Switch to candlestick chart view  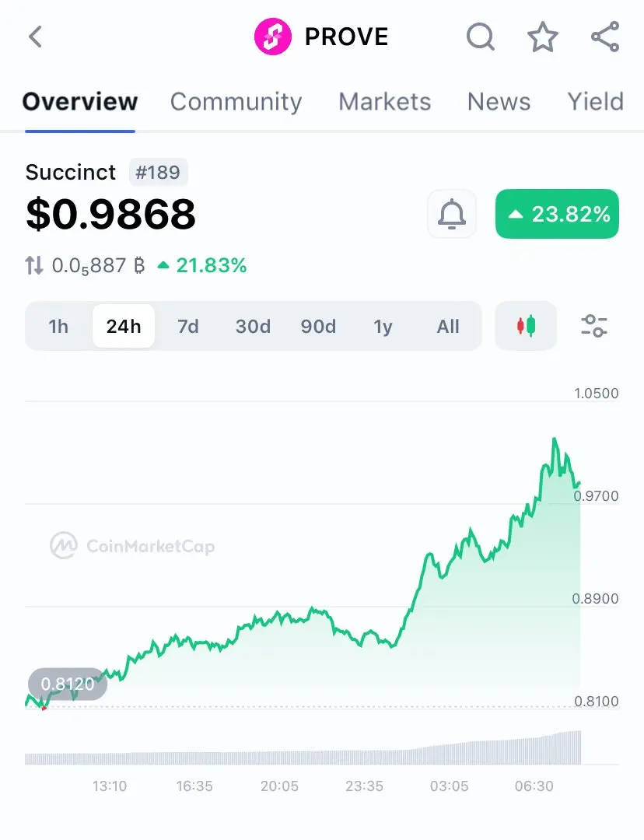point(526,326)
